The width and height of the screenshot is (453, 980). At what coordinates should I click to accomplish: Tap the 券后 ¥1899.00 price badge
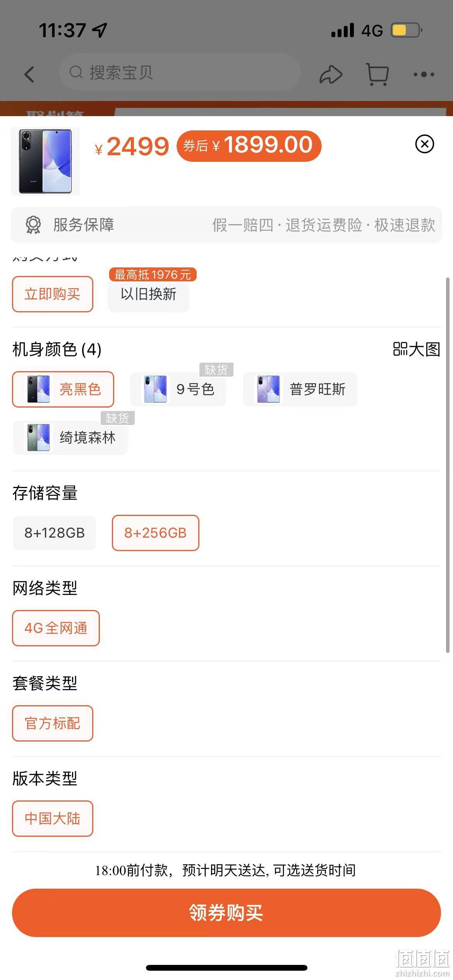point(249,146)
